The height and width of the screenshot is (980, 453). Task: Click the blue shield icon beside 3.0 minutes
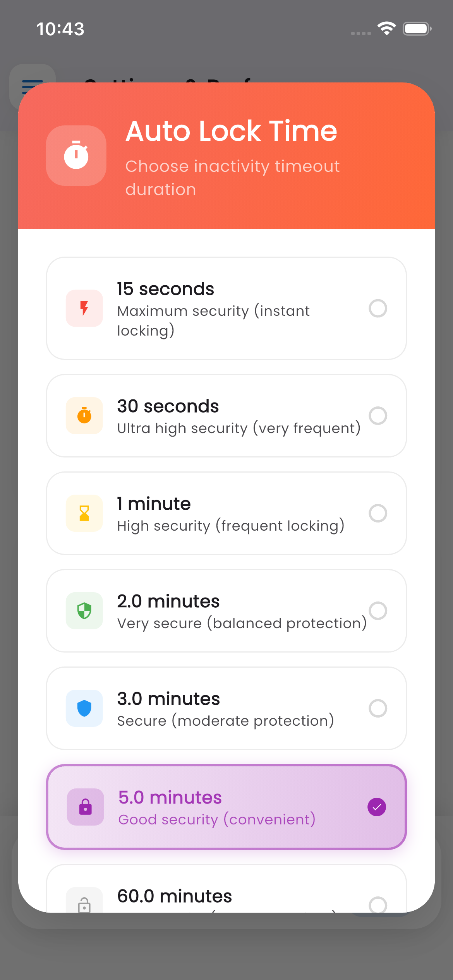point(84,708)
